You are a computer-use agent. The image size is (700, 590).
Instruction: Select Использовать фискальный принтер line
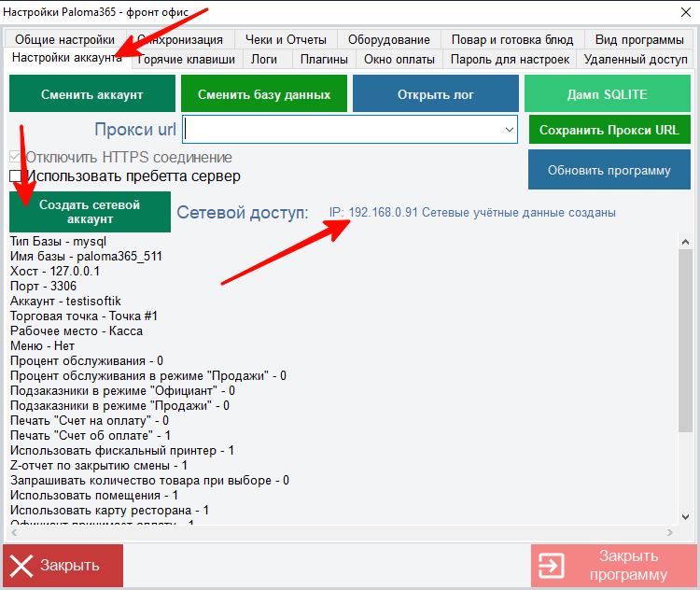click(x=122, y=451)
